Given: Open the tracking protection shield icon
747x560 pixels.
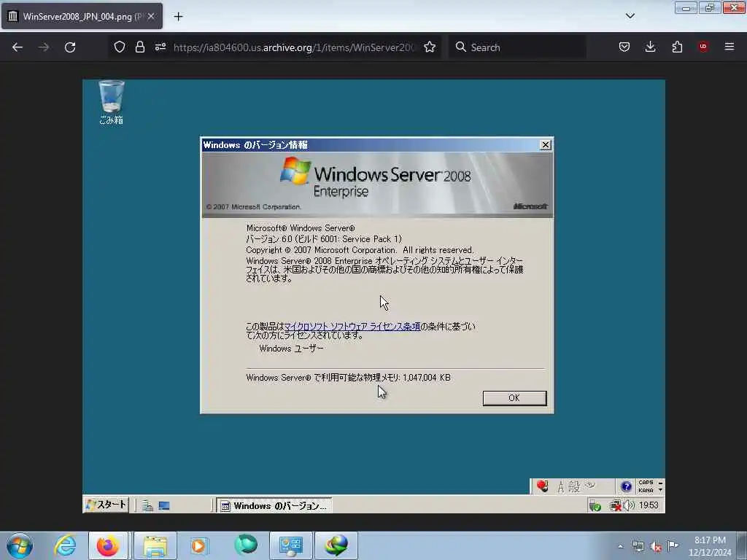Looking at the screenshot, I should tap(120, 47).
